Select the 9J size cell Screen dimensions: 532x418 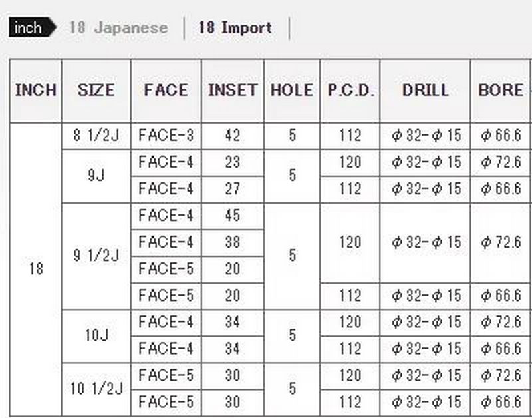(96, 176)
